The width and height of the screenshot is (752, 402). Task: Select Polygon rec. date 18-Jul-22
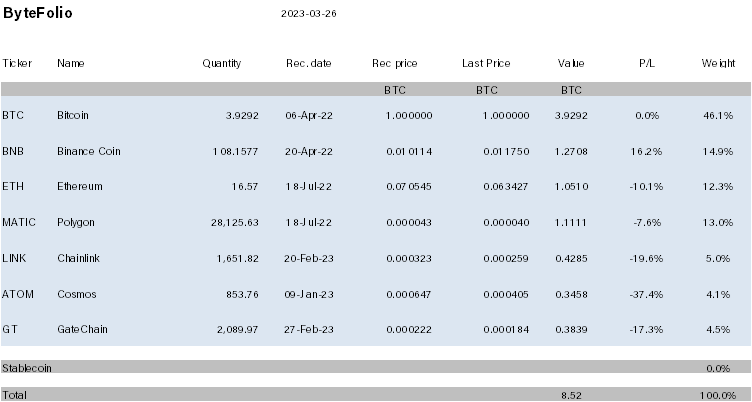coord(308,223)
